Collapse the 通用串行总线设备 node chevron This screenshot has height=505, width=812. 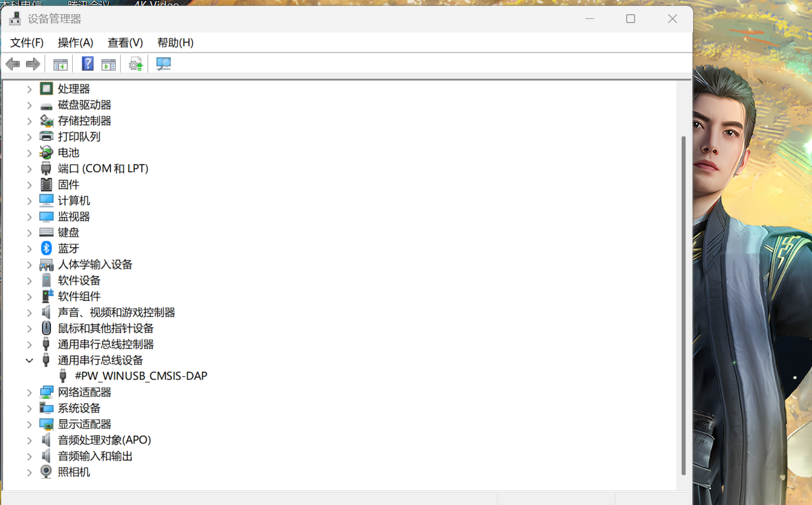click(29, 360)
